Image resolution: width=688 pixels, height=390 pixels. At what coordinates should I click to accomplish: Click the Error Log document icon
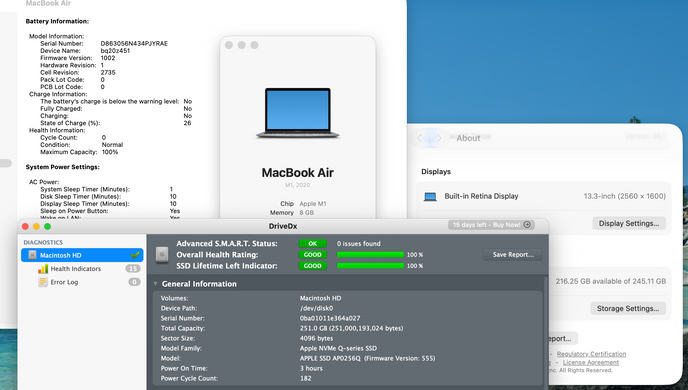(x=43, y=282)
